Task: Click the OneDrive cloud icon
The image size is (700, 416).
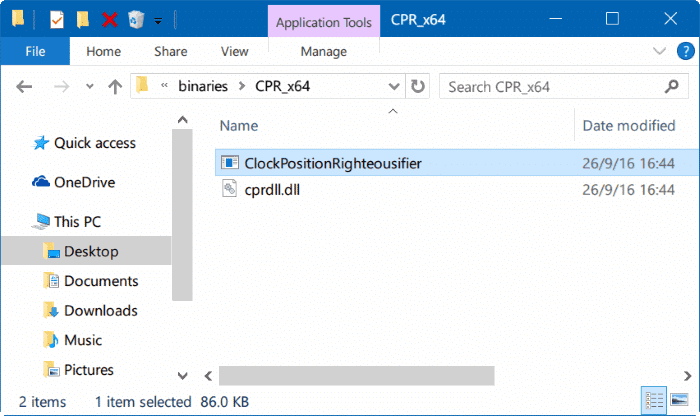Action: pyautogui.click(x=41, y=181)
